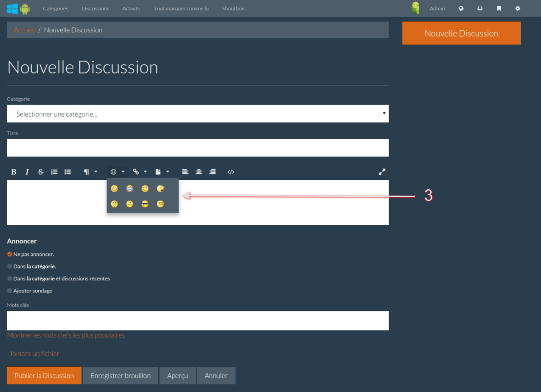Open the bookmarks icon in header

(x=499, y=9)
